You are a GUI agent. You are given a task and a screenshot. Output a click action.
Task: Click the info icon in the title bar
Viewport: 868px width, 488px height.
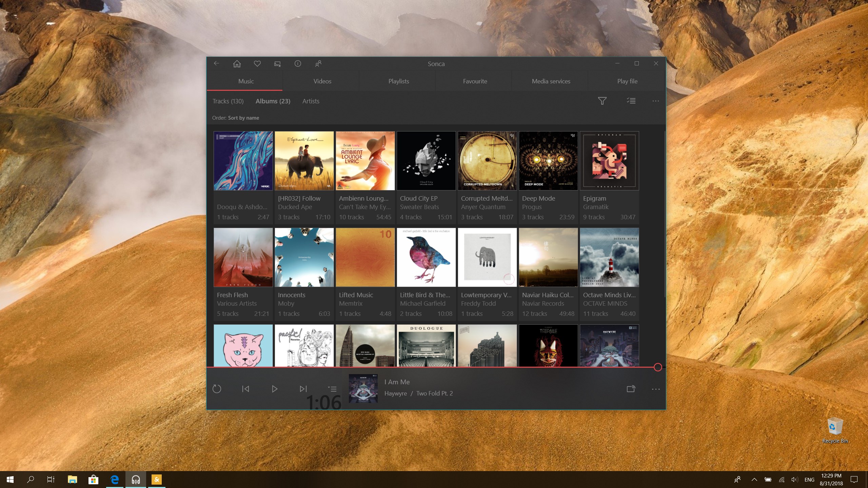click(298, 63)
